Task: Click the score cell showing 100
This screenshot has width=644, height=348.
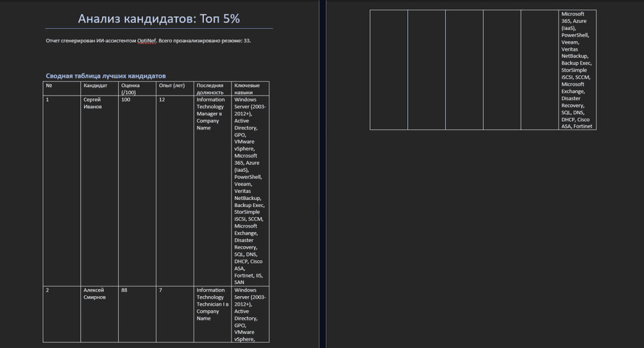Action: 126,100
